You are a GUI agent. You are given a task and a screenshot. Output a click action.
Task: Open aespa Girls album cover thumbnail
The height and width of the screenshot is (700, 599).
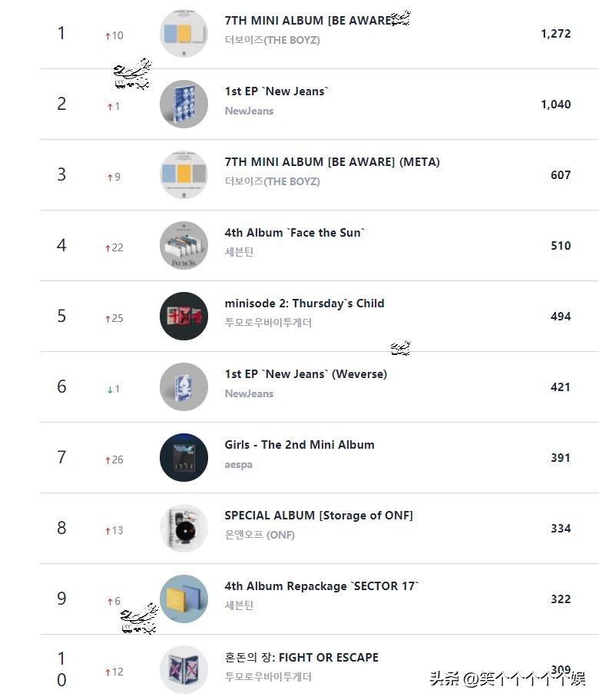[184, 458]
